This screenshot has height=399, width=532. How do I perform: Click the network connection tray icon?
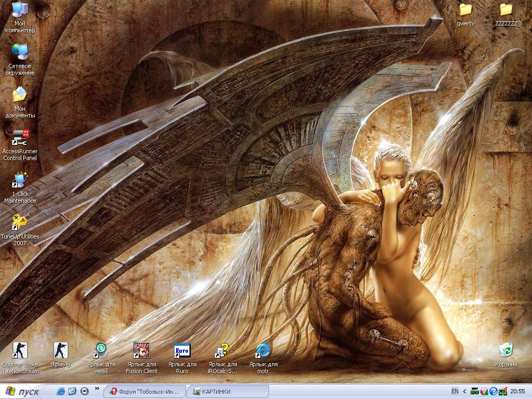(x=502, y=392)
